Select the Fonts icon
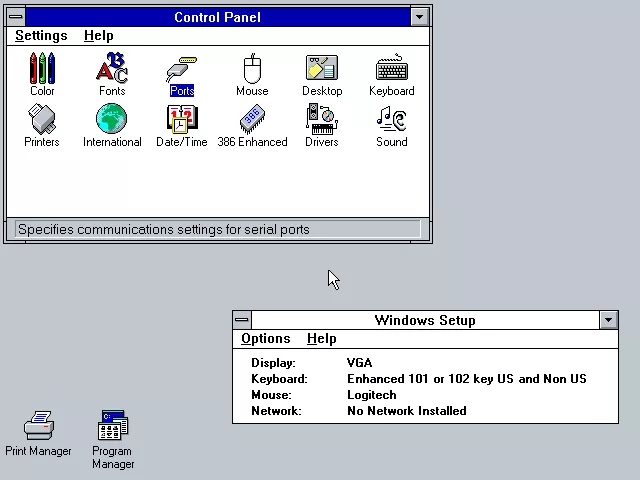 click(x=112, y=70)
